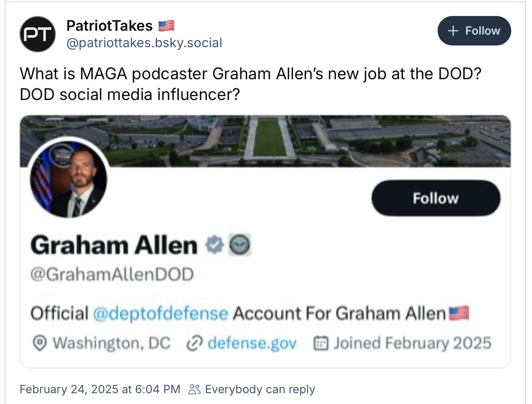Click the people icon by Everybody can reply
The image size is (532, 404).
195,389
